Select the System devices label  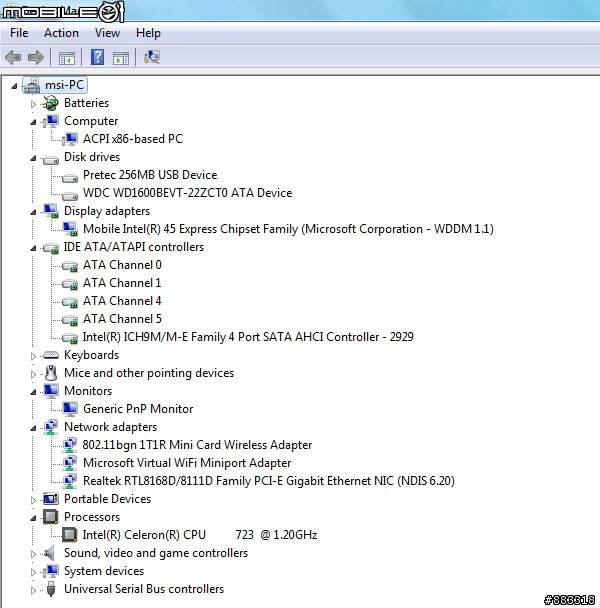104,571
